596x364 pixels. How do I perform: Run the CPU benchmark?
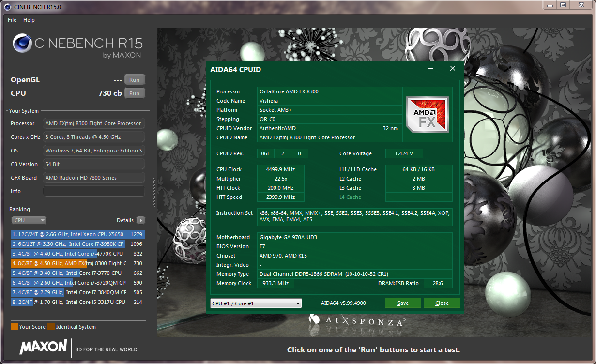(x=135, y=93)
